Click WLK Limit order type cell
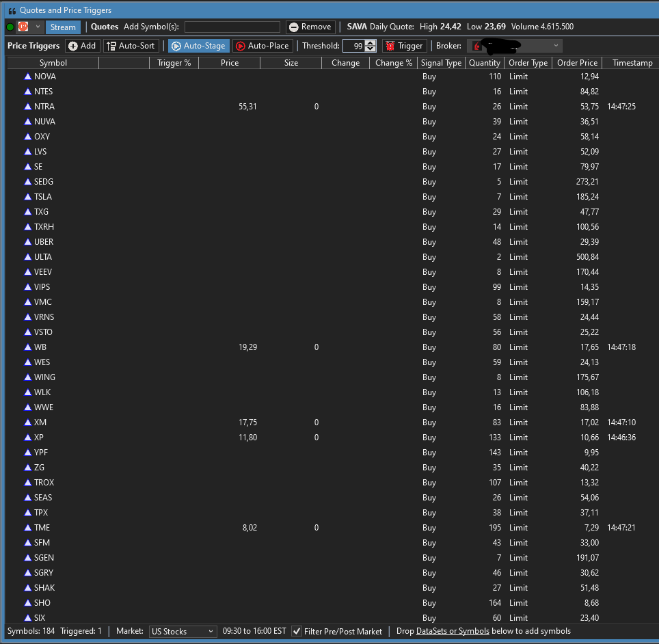 (518, 392)
